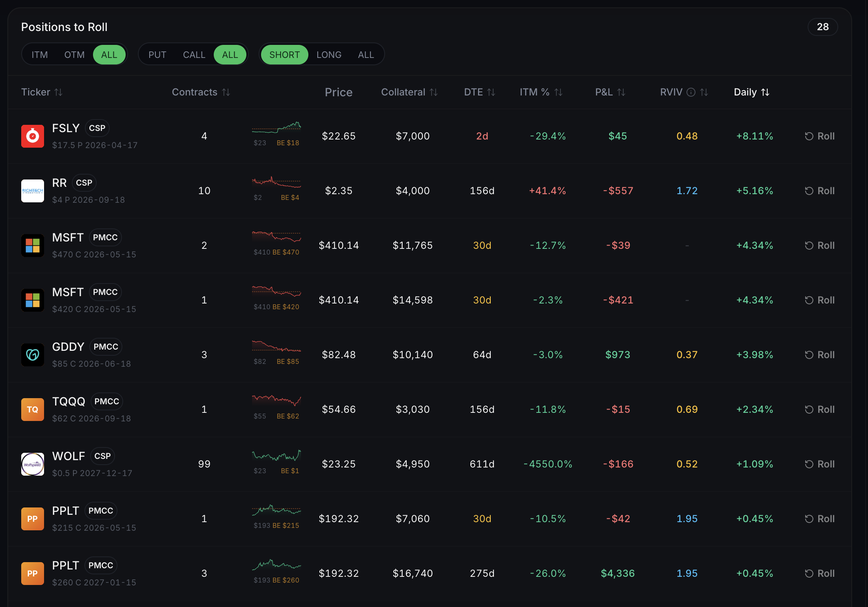Sort by P&L column arrows
Image resolution: width=868 pixels, height=607 pixels.
pyautogui.click(x=621, y=92)
